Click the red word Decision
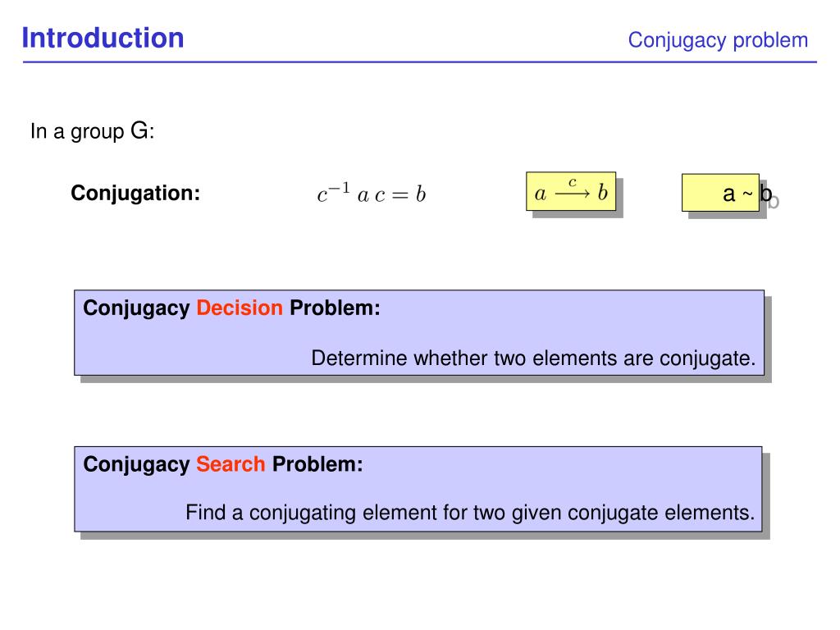 click(240, 308)
